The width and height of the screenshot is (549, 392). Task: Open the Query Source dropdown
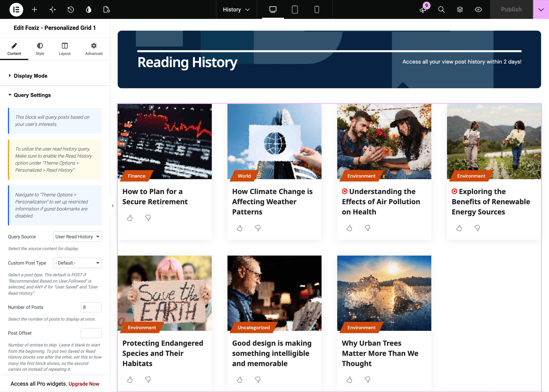click(78, 237)
